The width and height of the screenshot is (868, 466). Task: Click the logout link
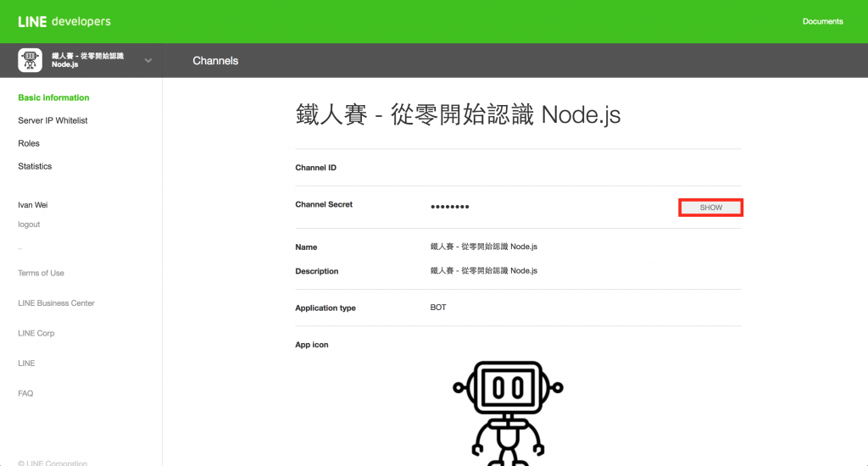click(x=29, y=225)
